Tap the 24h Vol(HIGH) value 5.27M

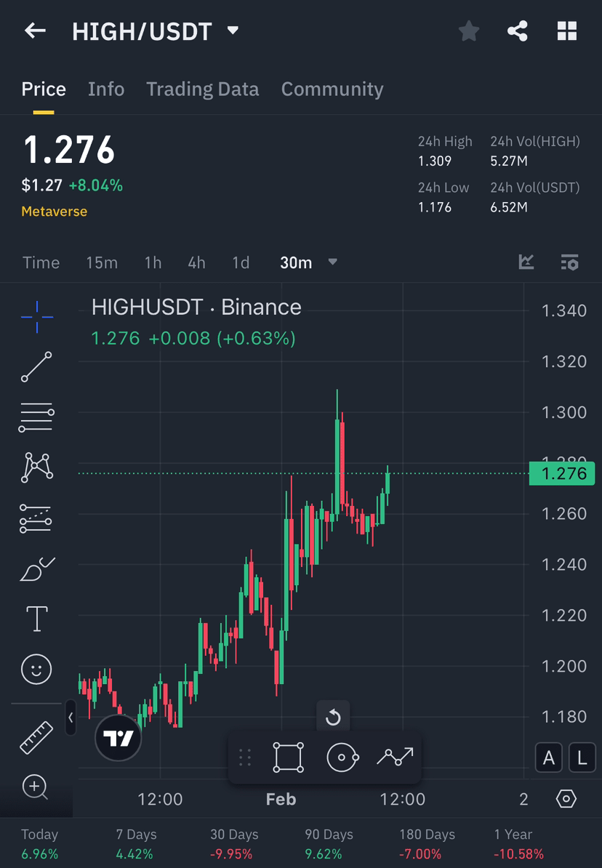click(x=508, y=161)
